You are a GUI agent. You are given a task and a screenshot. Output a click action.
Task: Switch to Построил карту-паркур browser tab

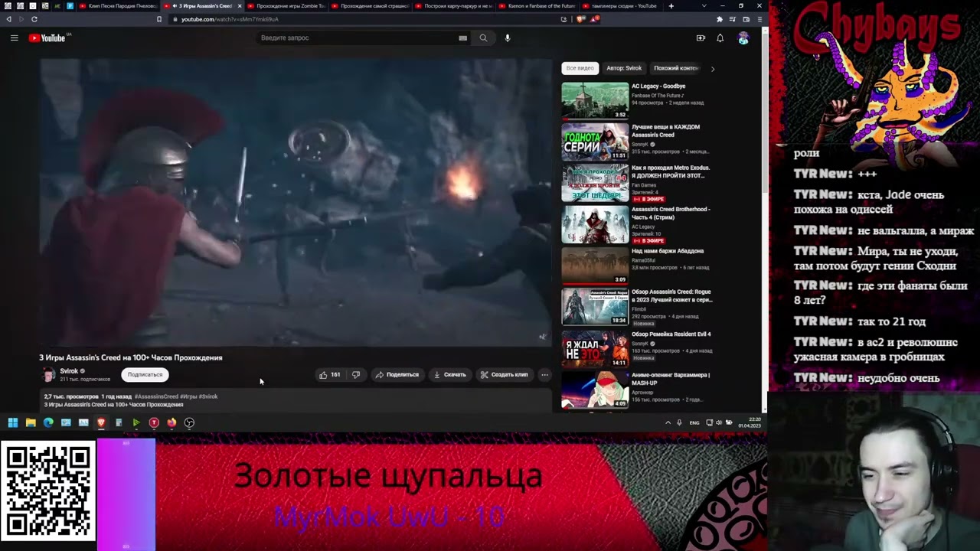coord(453,6)
